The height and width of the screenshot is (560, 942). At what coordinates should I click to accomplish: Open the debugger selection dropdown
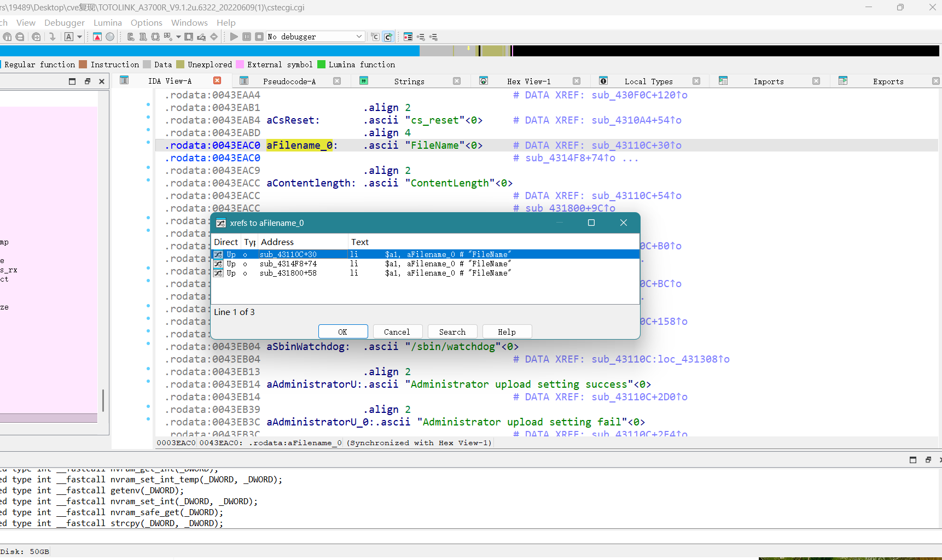click(x=359, y=37)
